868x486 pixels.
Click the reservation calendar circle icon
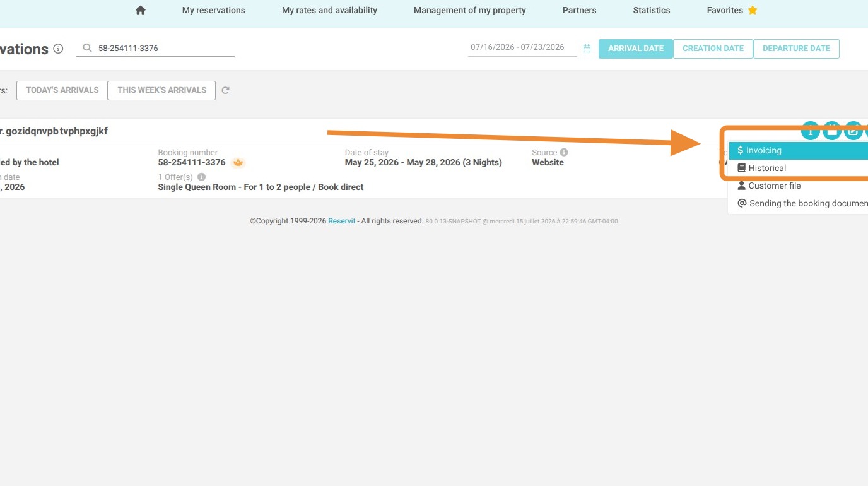tap(832, 131)
